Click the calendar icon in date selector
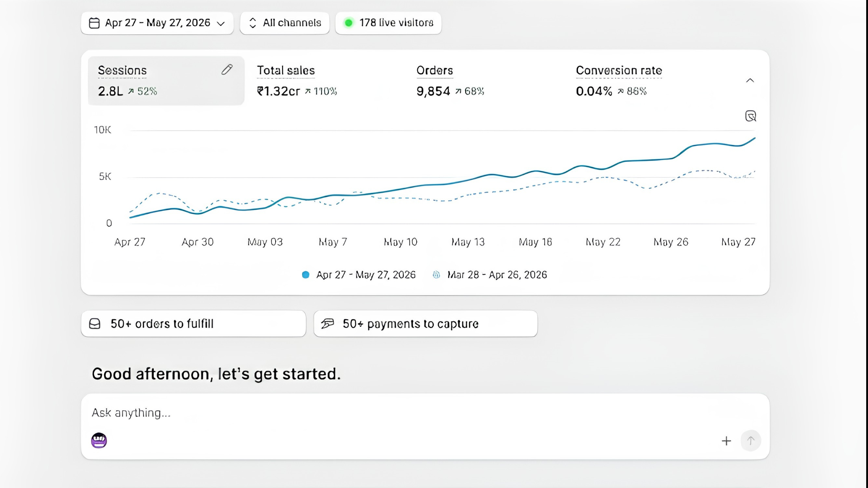This screenshot has height=488, width=868. [x=94, y=23]
